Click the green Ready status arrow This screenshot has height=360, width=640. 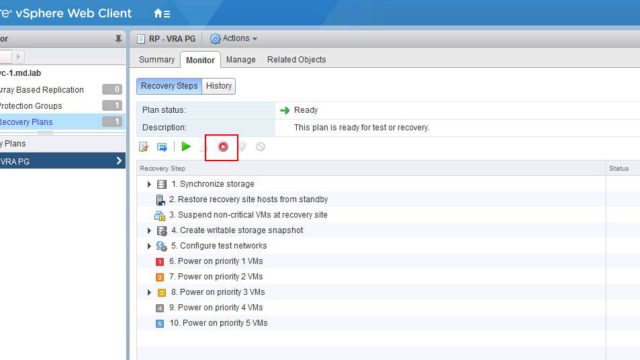click(284, 110)
